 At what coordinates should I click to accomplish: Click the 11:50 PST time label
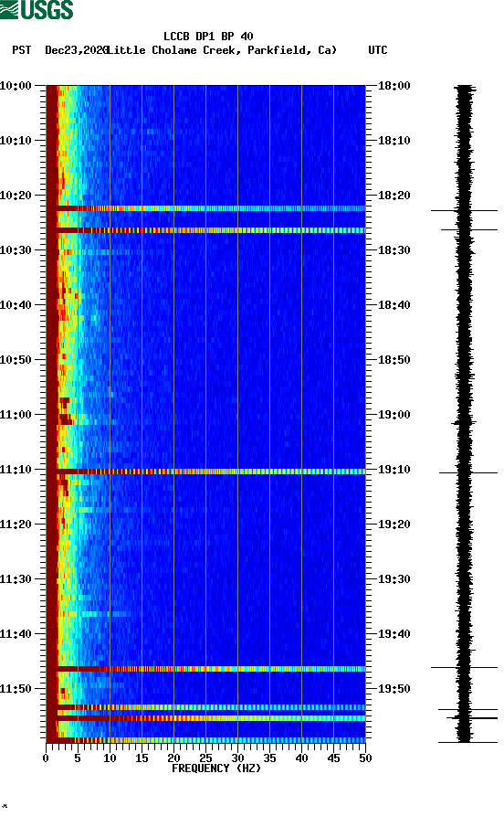[16, 688]
